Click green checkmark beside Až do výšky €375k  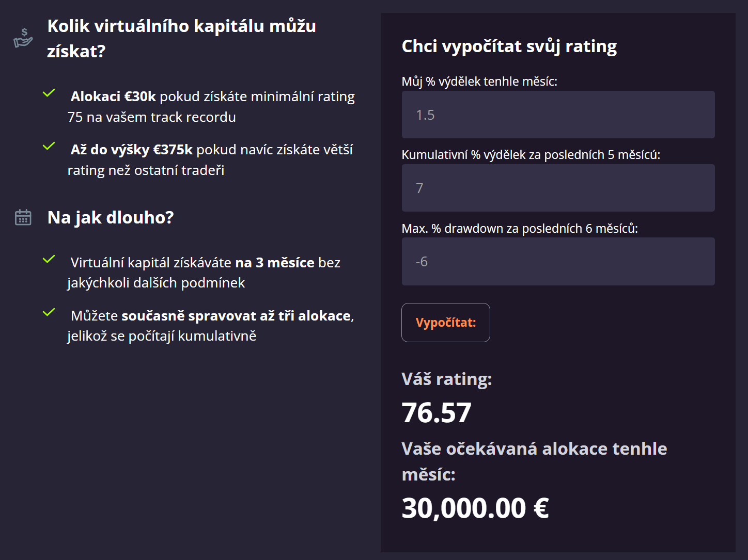coord(49,147)
